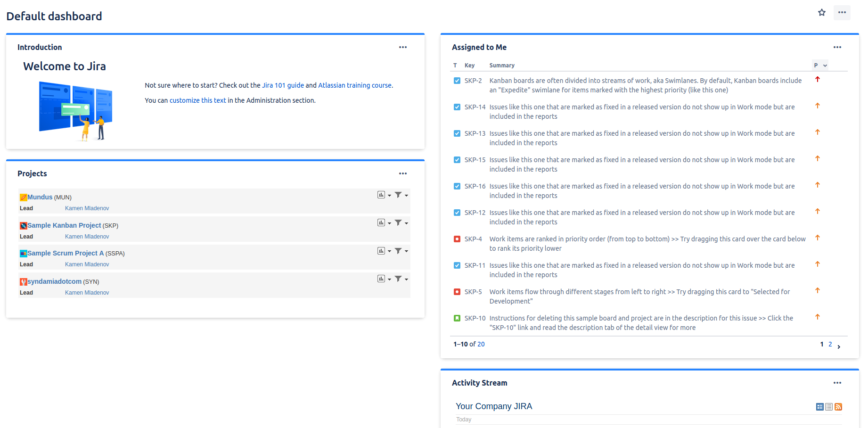Expand reports dropdown arrow for Sample Scrum Project A
Viewport: 868px width, 428px height.
(389, 252)
